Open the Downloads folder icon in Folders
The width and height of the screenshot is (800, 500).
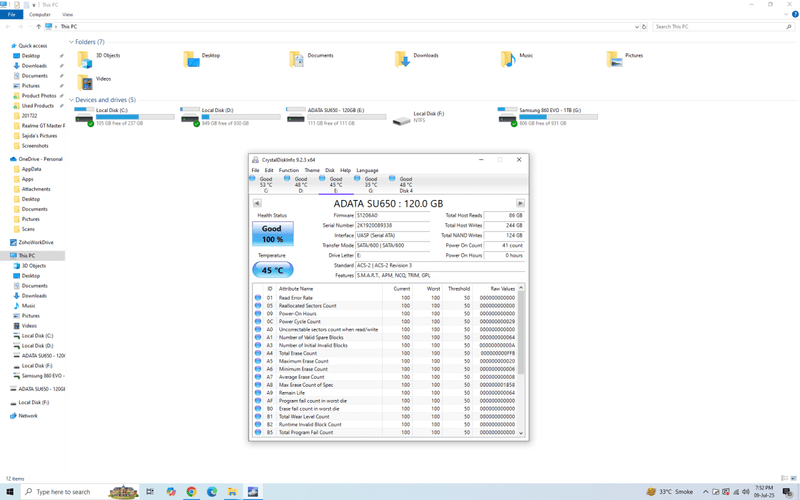point(402,59)
